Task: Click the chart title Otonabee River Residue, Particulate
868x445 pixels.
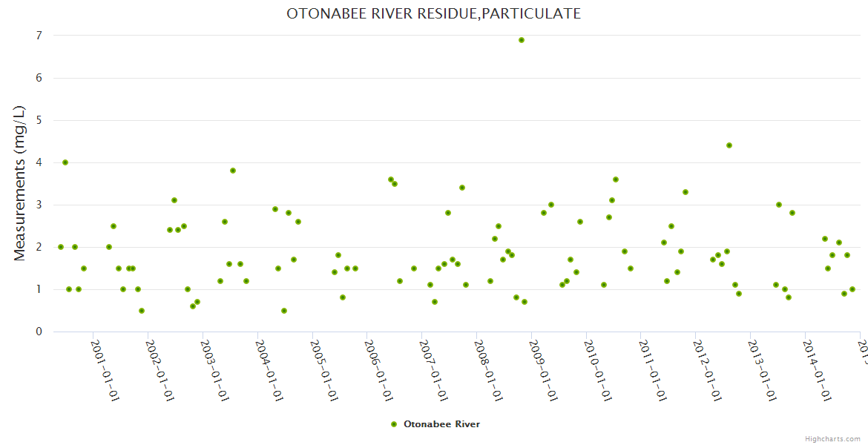Action: tap(434, 13)
